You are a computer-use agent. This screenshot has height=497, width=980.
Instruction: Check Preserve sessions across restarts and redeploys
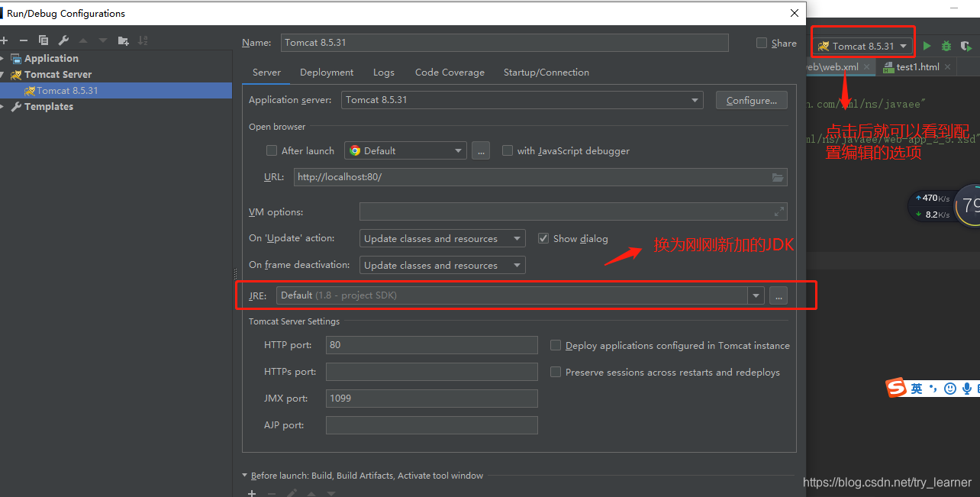(556, 372)
